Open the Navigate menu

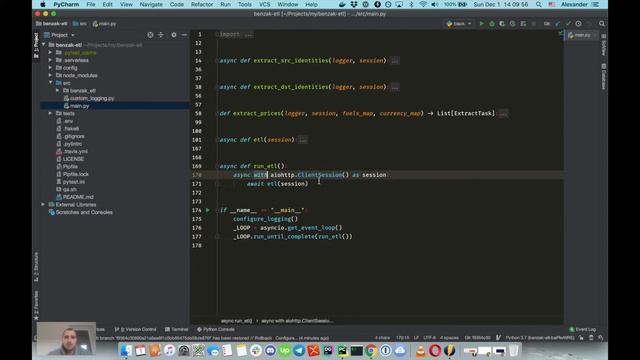click(151, 4)
